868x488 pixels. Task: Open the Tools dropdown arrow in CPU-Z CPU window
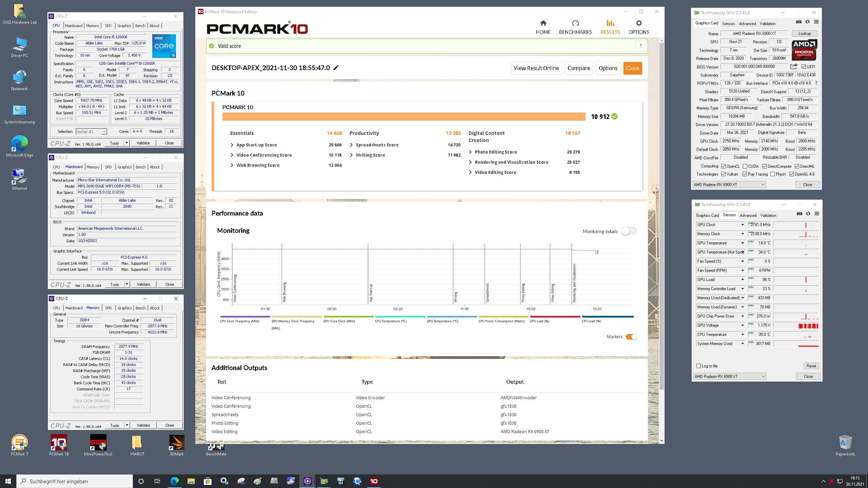(x=126, y=143)
